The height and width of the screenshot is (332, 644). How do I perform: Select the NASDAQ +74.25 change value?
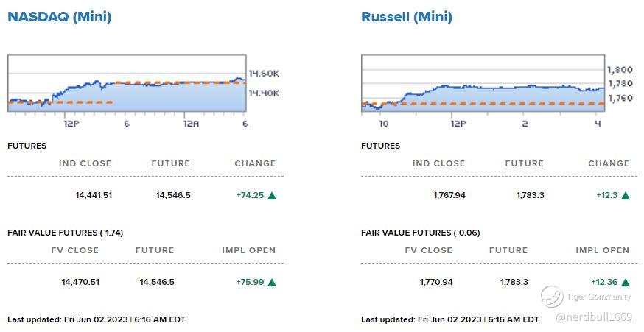(250, 195)
